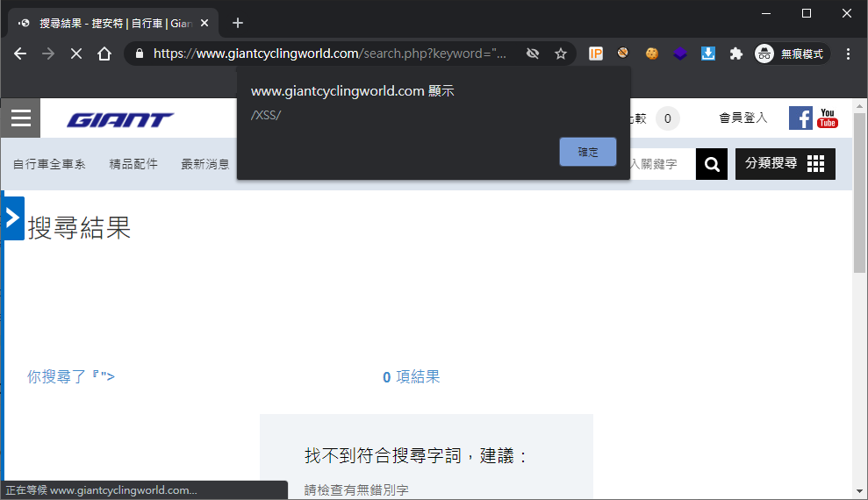Open the Facebook page icon
Screen dimensions: 868x500
(x=800, y=118)
